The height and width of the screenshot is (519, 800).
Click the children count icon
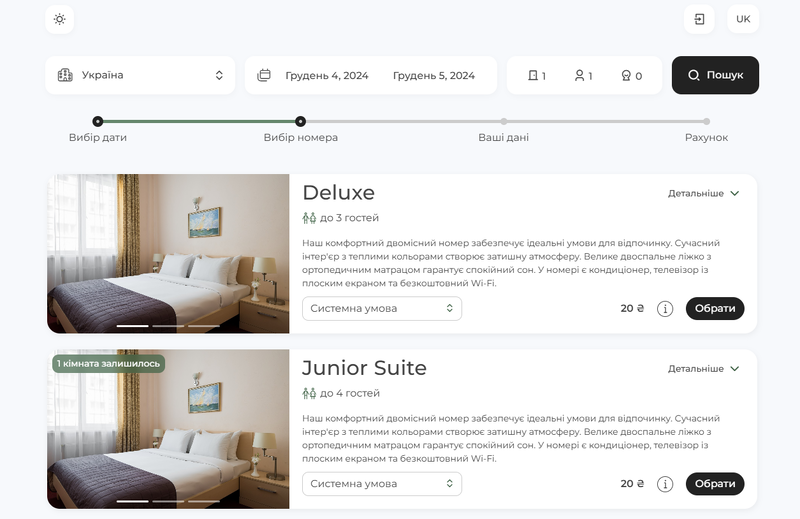pyautogui.click(x=626, y=75)
